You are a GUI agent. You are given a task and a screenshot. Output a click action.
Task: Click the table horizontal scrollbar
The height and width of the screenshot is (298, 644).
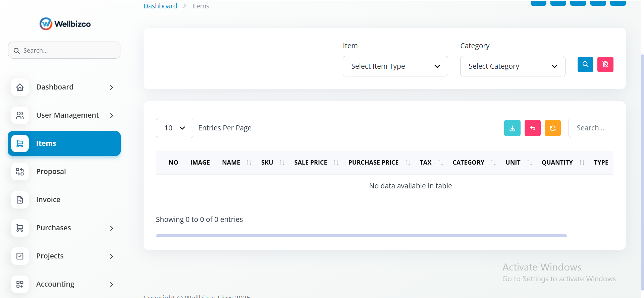(x=361, y=236)
